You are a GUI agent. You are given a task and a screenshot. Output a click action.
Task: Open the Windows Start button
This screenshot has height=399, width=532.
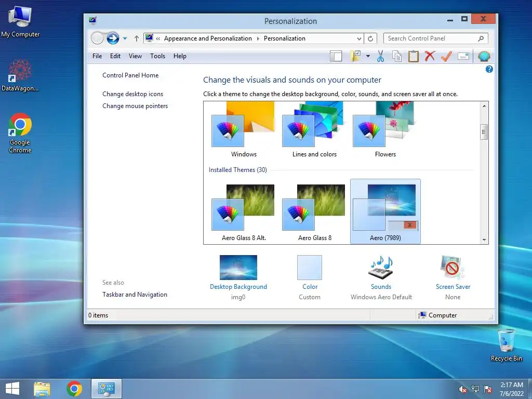[x=12, y=389]
